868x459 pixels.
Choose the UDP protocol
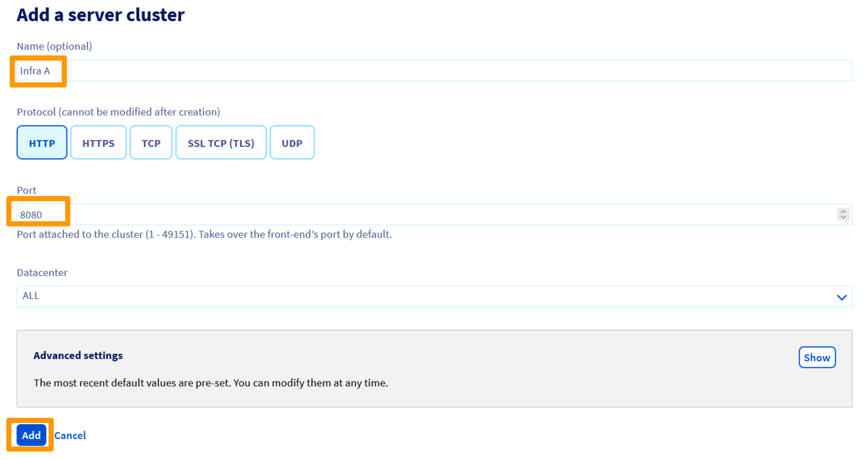(292, 142)
